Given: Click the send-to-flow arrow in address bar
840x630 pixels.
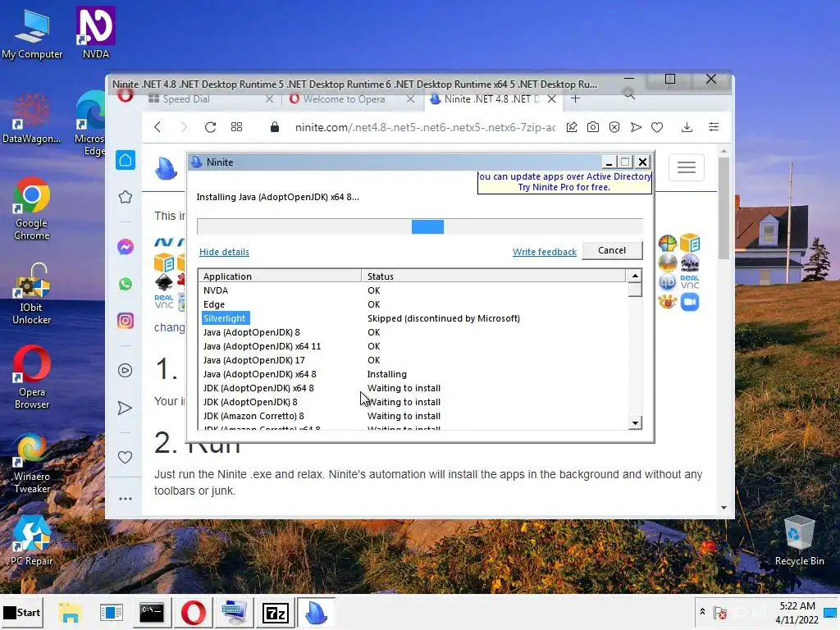Looking at the screenshot, I should pos(636,127).
